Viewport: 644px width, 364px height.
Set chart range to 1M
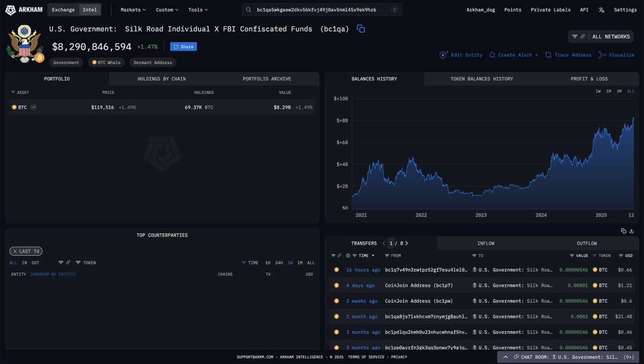pyautogui.click(x=609, y=91)
